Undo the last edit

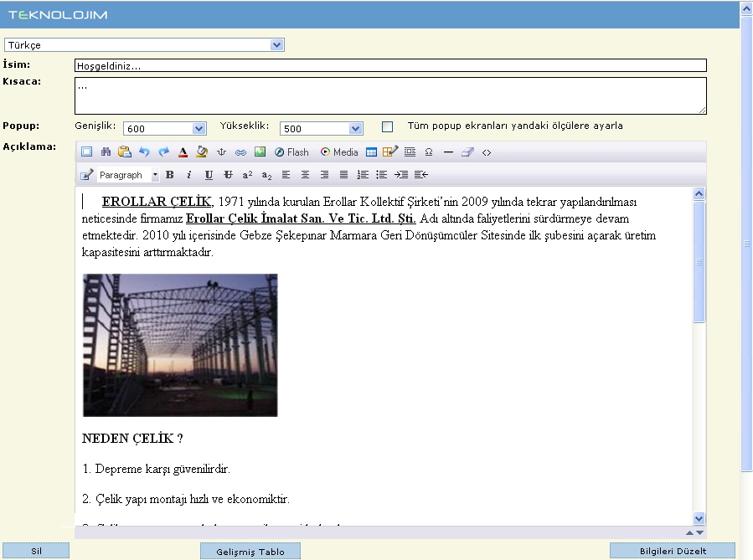click(x=144, y=152)
